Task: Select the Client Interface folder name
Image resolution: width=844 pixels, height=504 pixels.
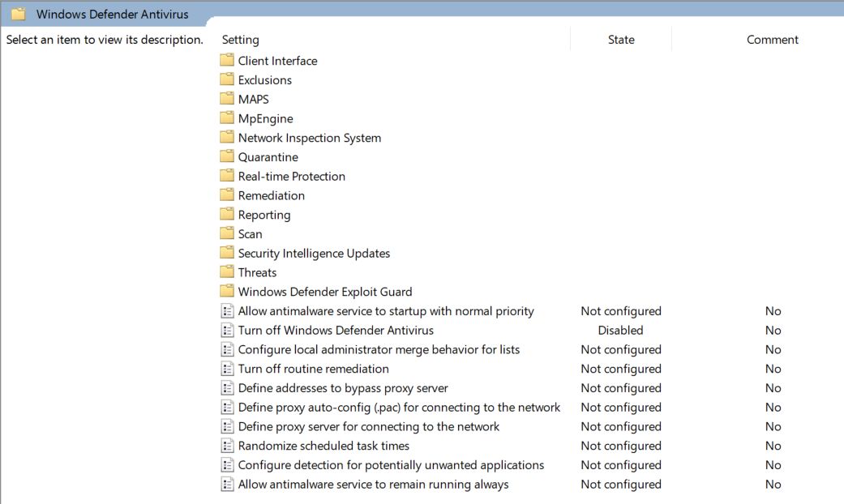Action: (278, 61)
